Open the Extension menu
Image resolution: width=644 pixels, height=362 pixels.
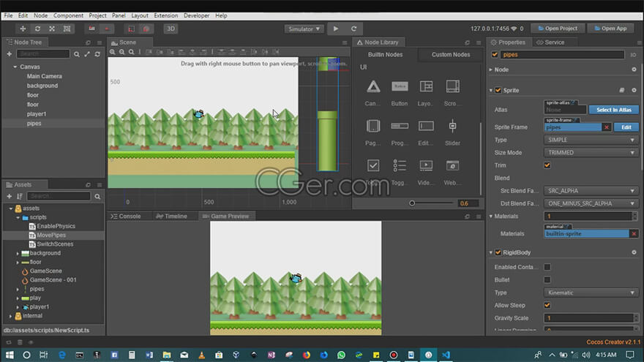pos(166,15)
